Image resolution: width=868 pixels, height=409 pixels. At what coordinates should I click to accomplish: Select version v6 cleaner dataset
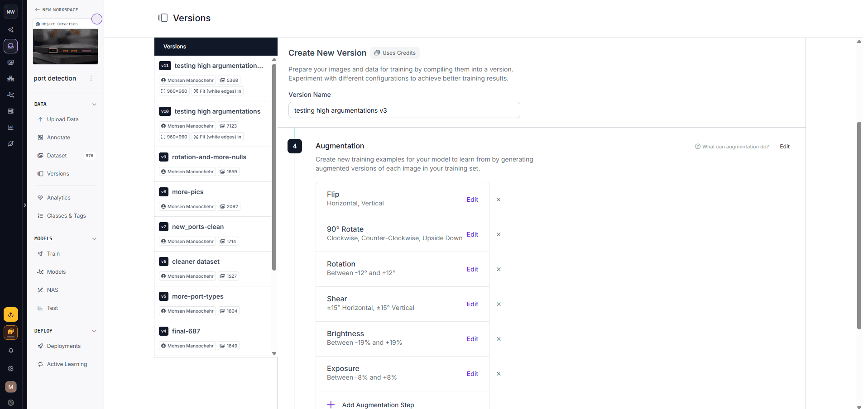213,269
